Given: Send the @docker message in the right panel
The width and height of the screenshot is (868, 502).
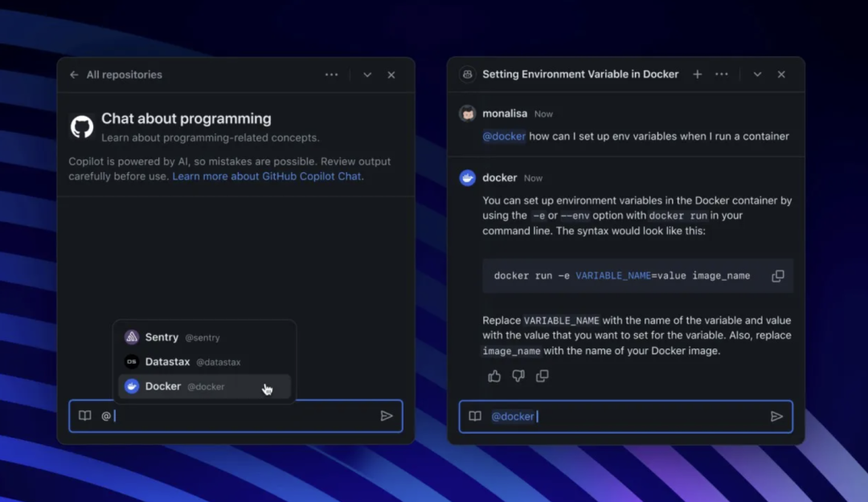Looking at the screenshot, I should [776, 416].
